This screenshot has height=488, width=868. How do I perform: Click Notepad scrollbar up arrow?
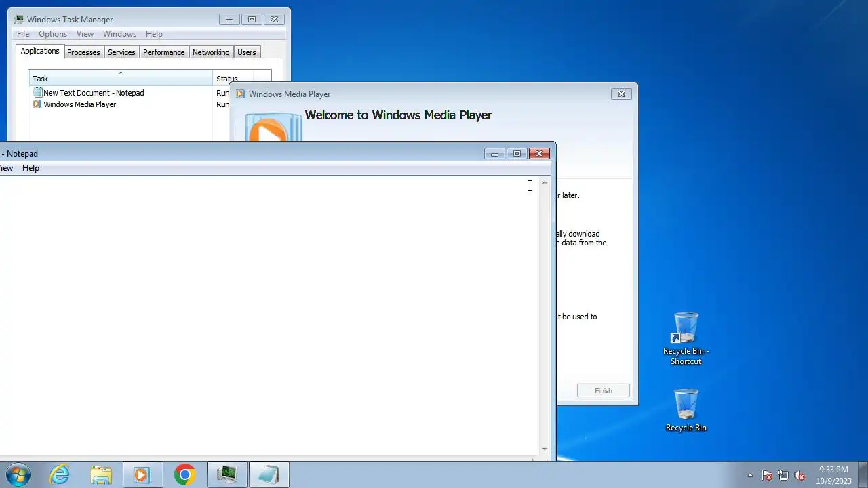tap(545, 183)
